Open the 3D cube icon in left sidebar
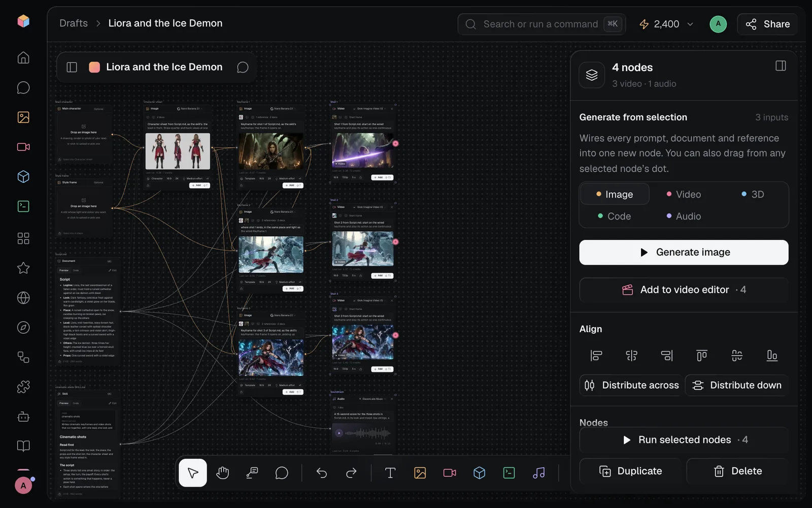Screen dimensions: 812x508 pyautogui.click(x=23, y=176)
